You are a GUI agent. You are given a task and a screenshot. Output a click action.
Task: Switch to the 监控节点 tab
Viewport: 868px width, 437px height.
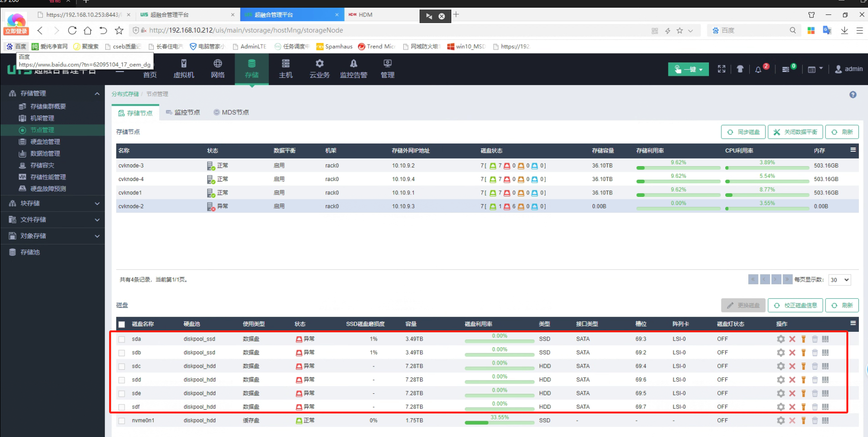[183, 112]
